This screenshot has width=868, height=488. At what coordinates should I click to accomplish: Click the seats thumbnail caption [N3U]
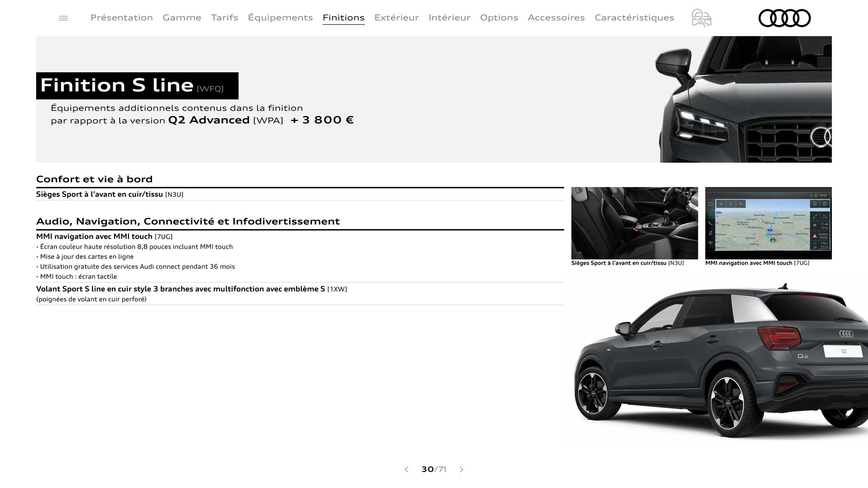pos(627,263)
